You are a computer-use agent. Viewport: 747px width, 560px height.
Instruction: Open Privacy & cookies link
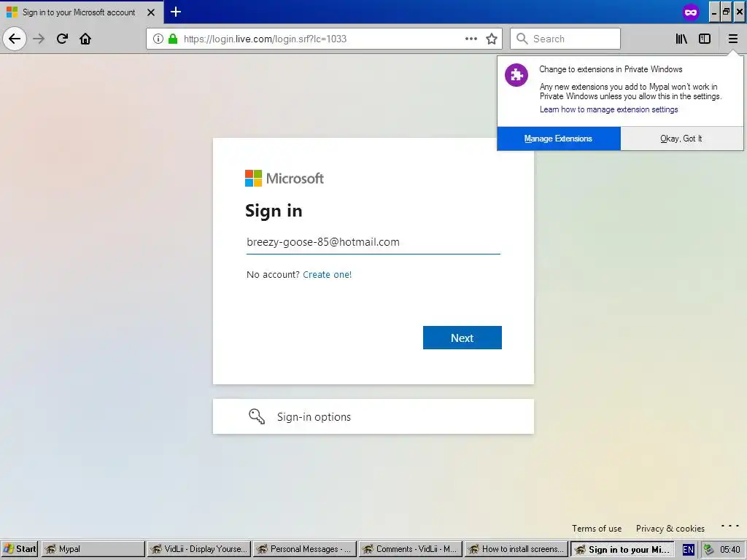tap(670, 529)
